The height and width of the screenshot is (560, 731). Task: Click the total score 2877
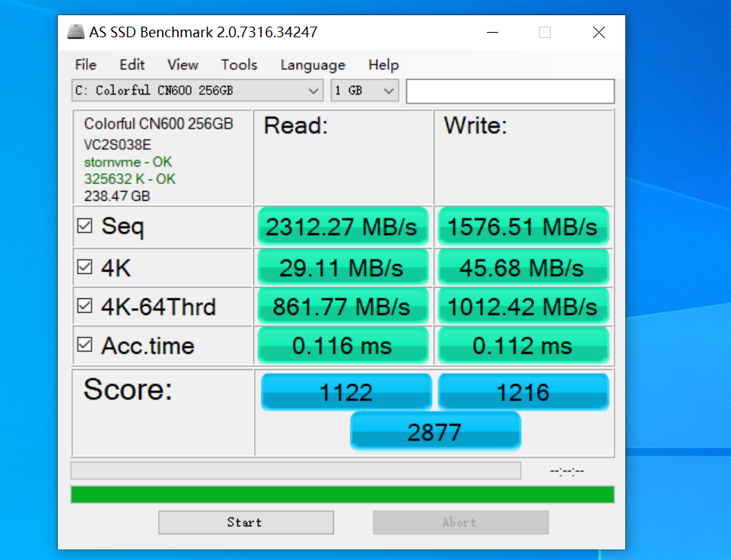click(x=435, y=431)
